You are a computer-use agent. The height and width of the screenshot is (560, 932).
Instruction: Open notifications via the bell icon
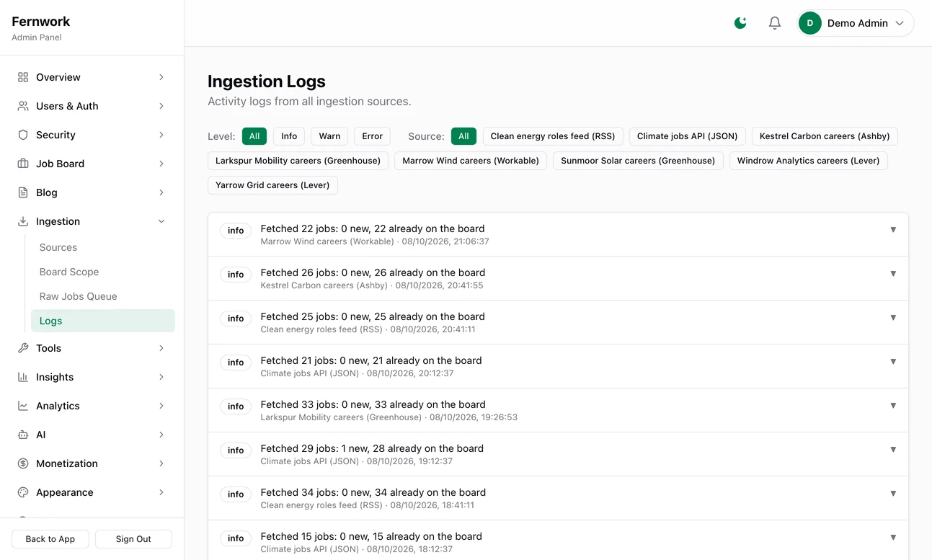(775, 23)
